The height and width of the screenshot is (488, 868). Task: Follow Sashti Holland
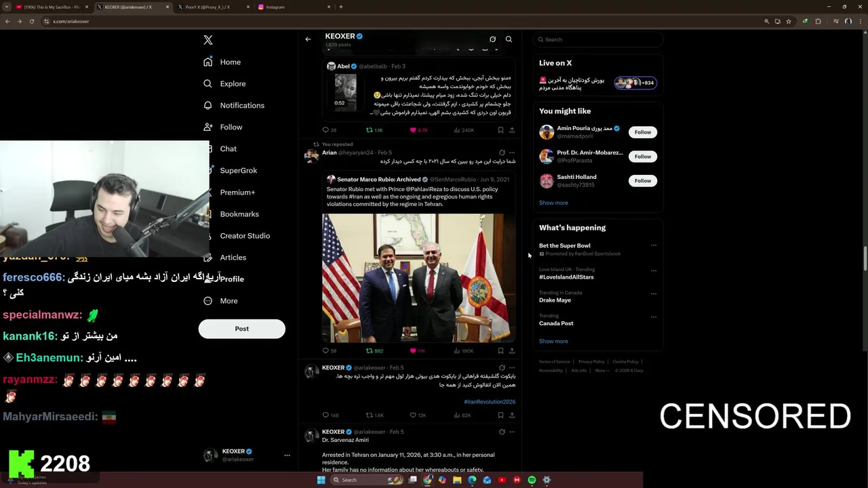pyautogui.click(x=642, y=181)
